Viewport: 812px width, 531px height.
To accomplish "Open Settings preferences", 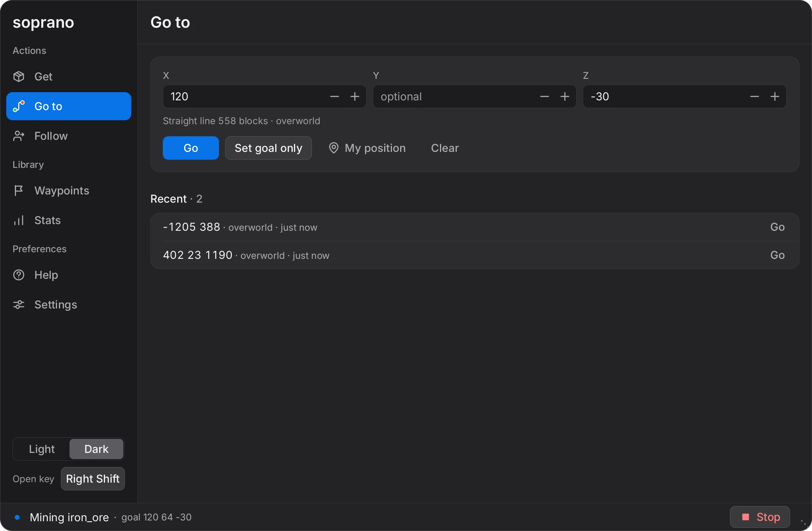I will (x=69, y=305).
